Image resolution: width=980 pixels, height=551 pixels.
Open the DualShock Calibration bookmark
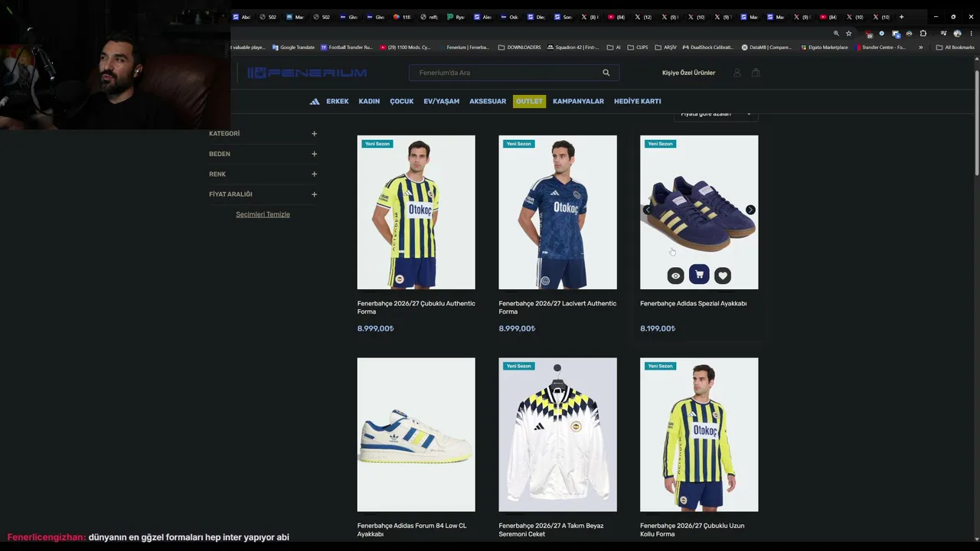(708, 47)
